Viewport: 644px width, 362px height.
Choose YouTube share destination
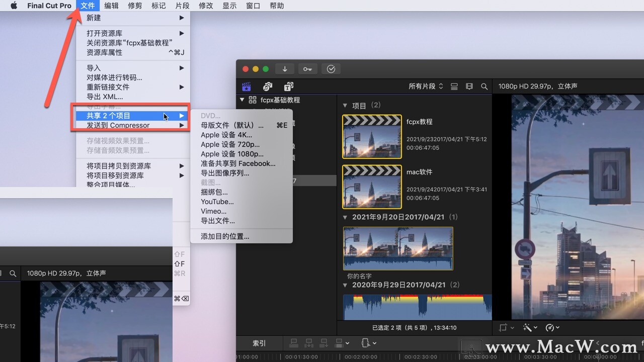[x=242, y=202]
